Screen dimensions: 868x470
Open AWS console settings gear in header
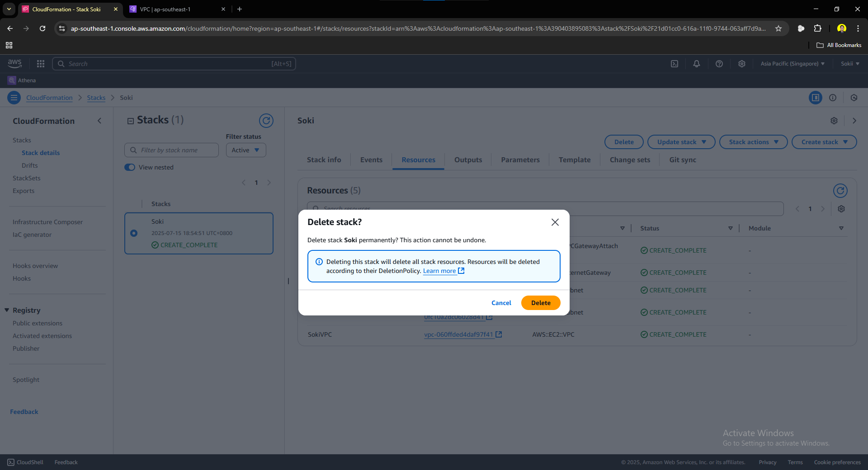741,64
